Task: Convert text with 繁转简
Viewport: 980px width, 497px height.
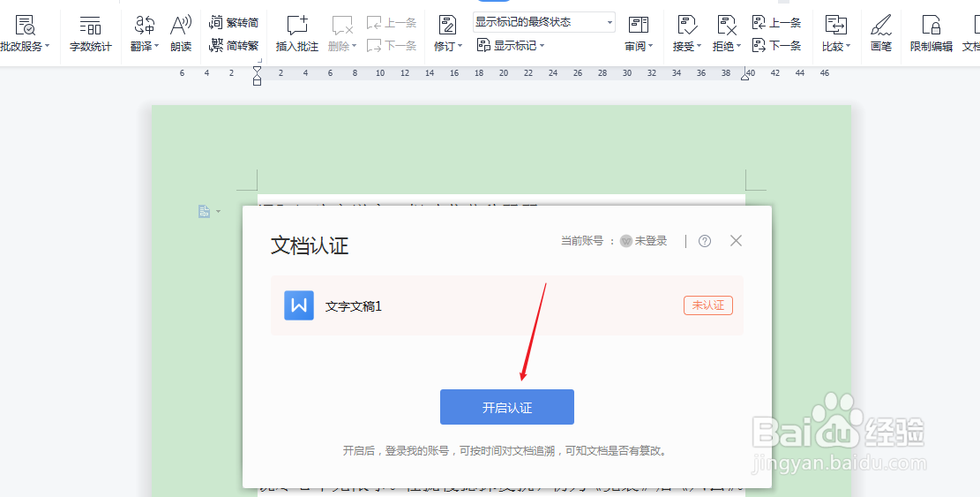Action: 234,22
